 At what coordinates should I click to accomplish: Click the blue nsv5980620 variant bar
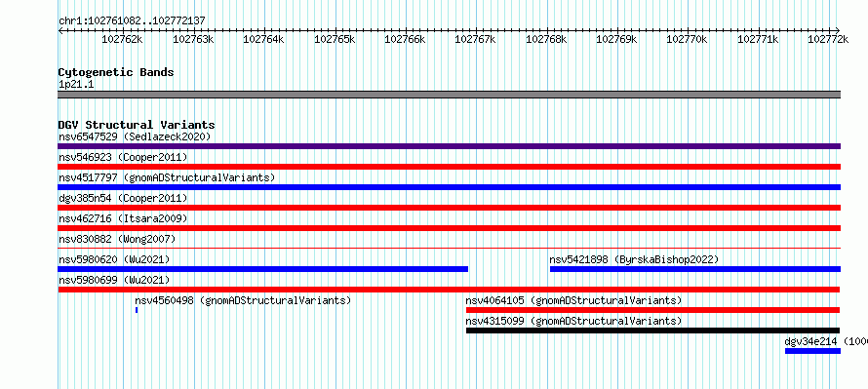coord(263,269)
